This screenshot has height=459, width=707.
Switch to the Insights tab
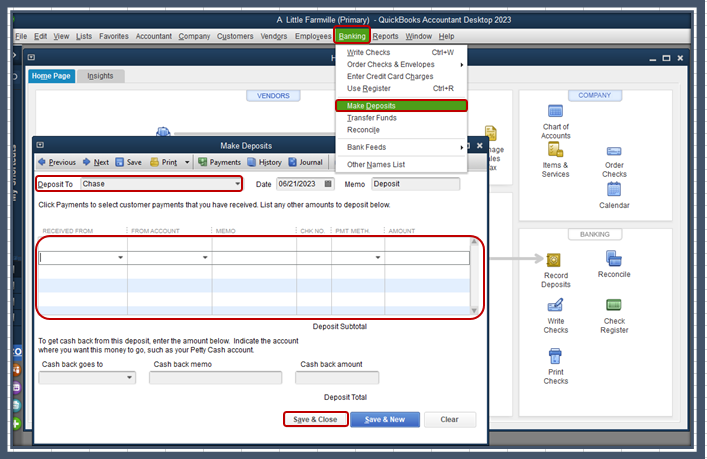click(x=100, y=76)
